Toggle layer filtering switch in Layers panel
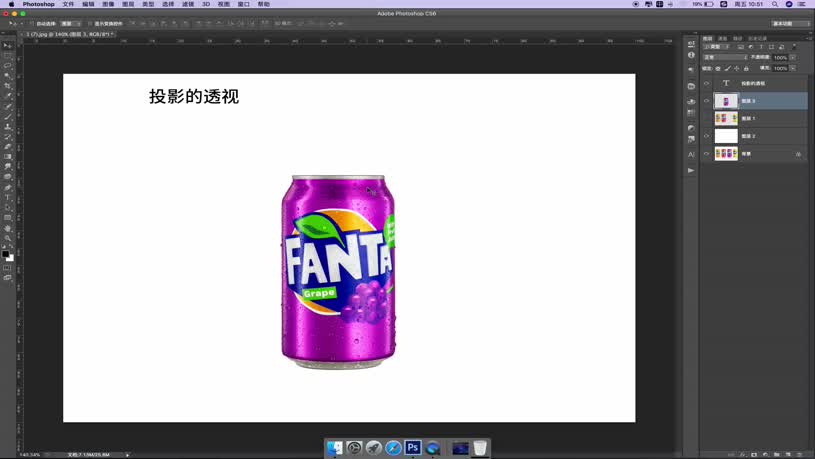Viewport: 815px width, 459px height. (x=795, y=47)
